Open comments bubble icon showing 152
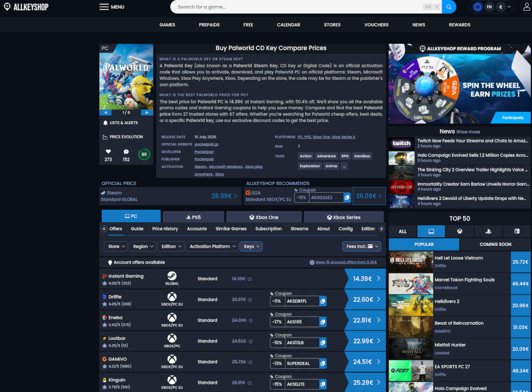The width and height of the screenshot is (532, 392). [x=126, y=152]
